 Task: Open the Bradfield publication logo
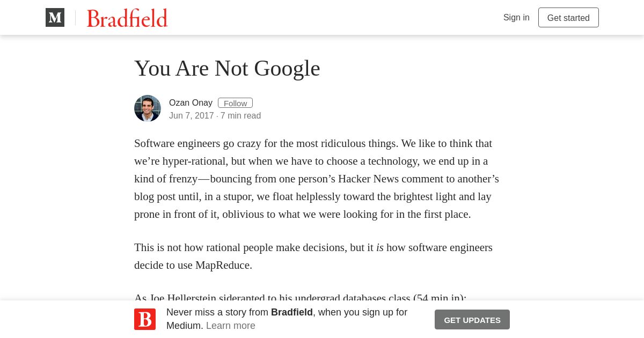click(x=127, y=18)
